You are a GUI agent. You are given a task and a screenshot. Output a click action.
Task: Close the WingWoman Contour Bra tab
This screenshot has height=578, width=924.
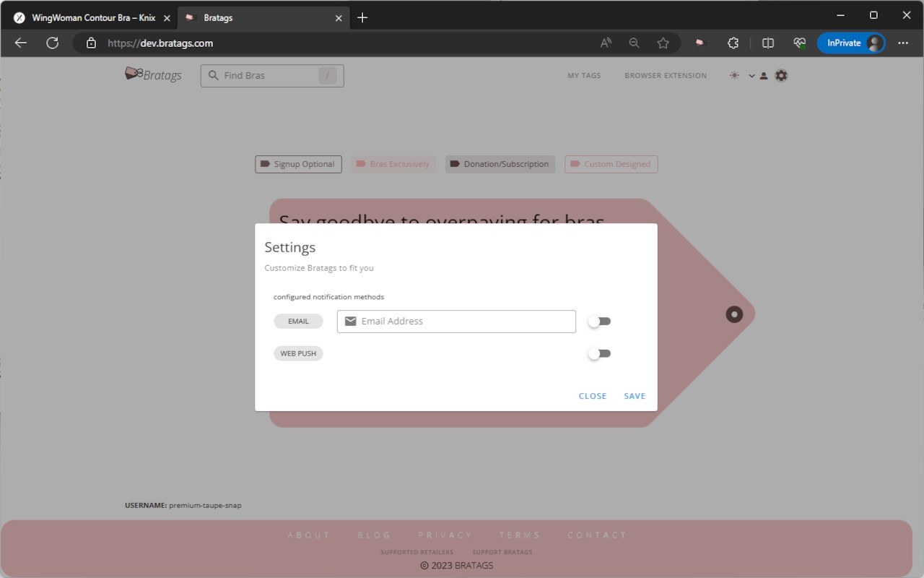point(167,18)
